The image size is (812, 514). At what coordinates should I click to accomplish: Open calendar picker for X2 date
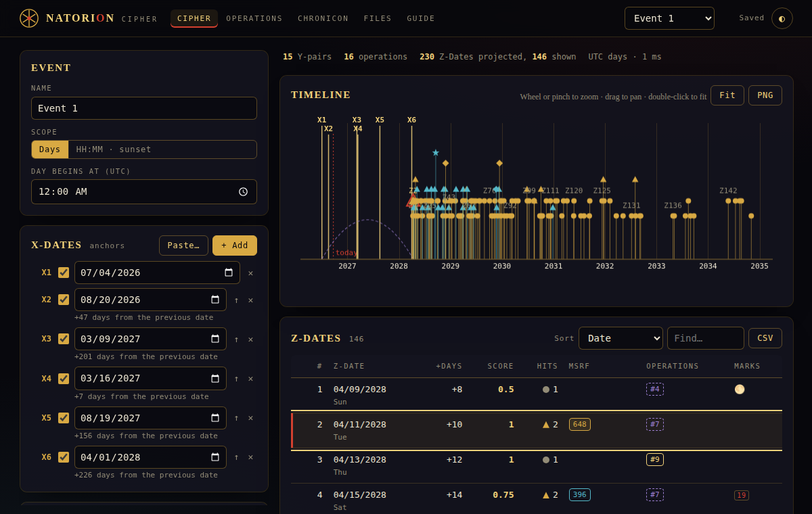(215, 300)
